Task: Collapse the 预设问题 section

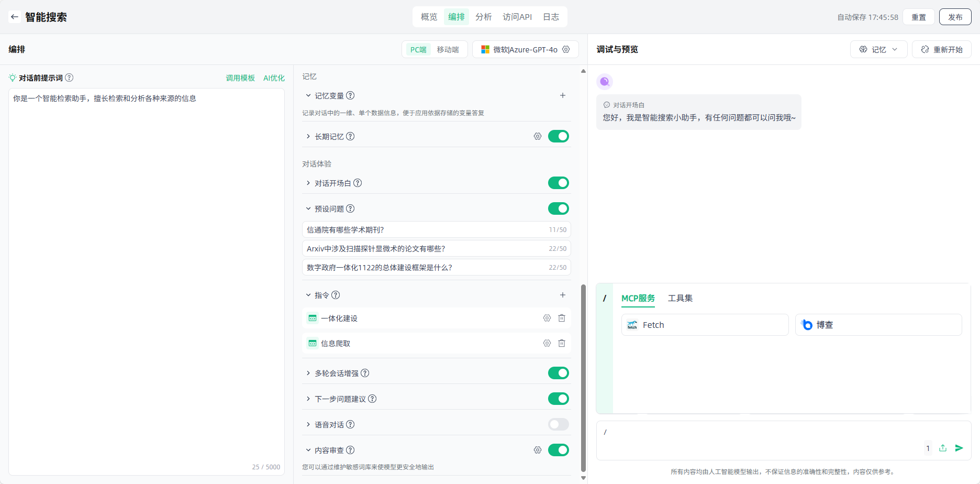Action: pyautogui.click(x=308, y=208)
